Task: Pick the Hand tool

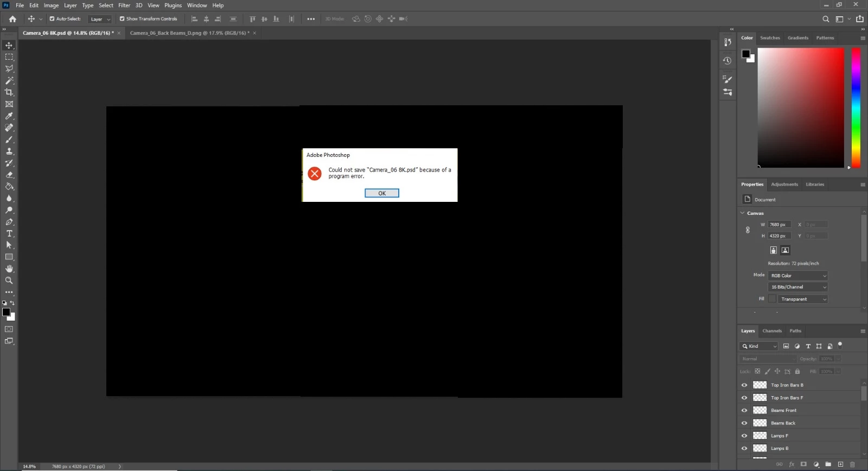Action: [9, 269]
